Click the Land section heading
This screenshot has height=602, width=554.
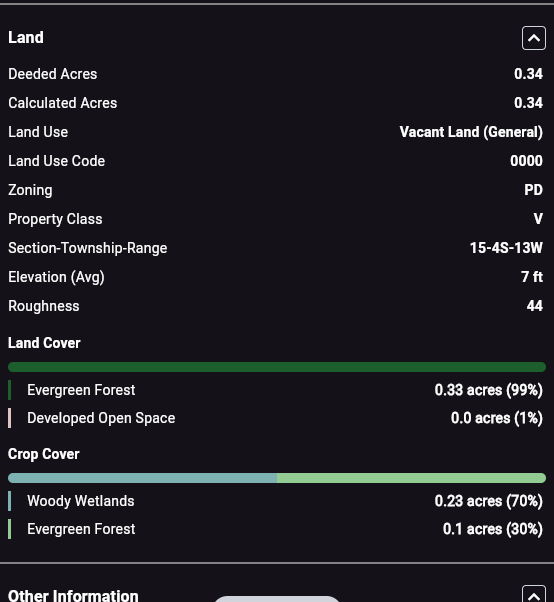26,38
